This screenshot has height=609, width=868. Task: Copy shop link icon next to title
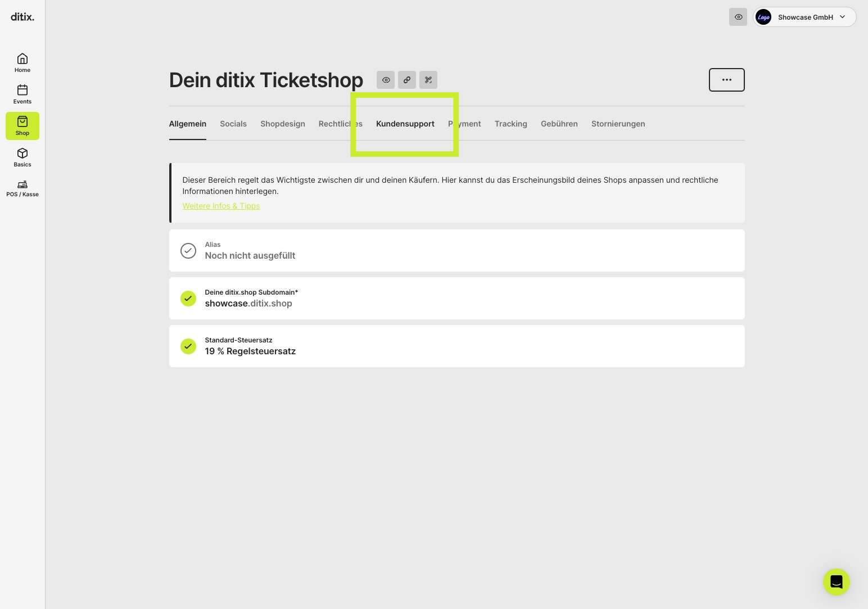pos(407,80)
